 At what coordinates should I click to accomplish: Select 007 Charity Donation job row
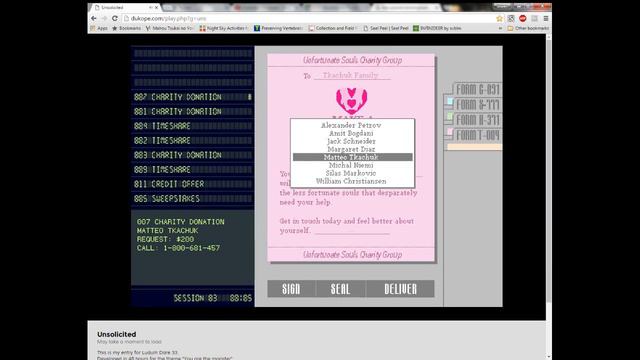pyautogui.click(x=192, y=97)
